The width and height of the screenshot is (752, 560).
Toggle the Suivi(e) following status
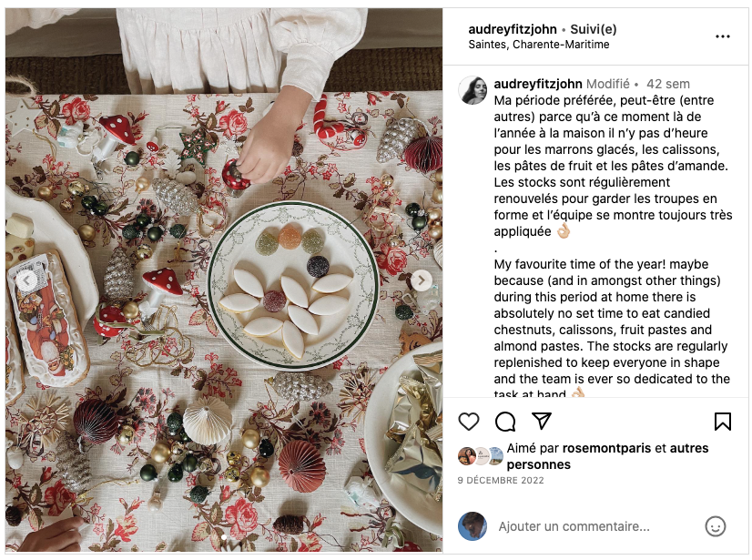594,29
